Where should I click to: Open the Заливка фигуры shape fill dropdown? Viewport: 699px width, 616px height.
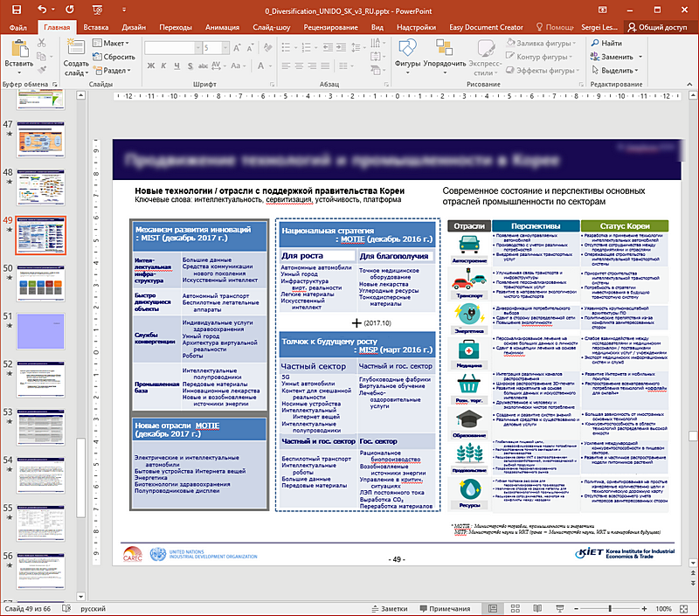pyautogui.click(x=541, y=43)
